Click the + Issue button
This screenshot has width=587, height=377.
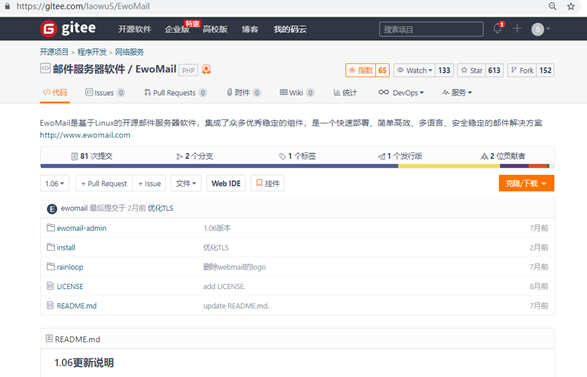(149, 183)
